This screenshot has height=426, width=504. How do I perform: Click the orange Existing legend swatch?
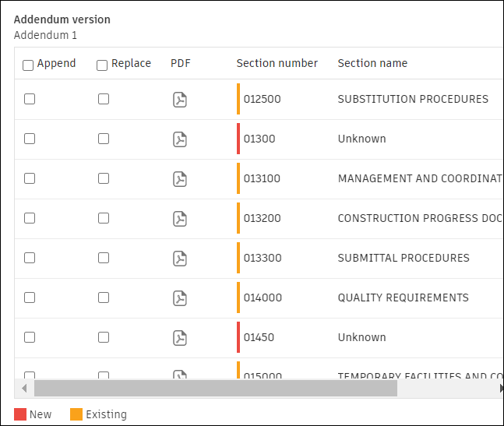click(76, 414)
